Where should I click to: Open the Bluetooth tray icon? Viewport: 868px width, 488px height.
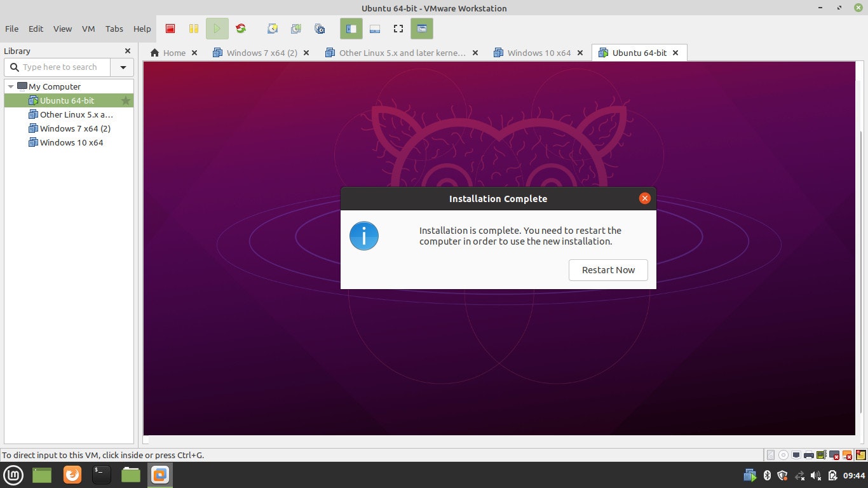click(767, 475)
